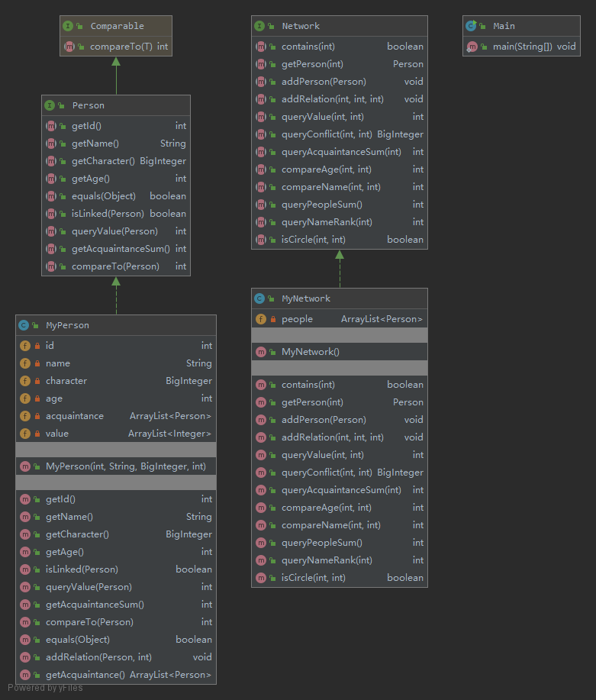596x700 pixels.
Task: Click the lock icon beside the name field
Action: click(37, 363)
